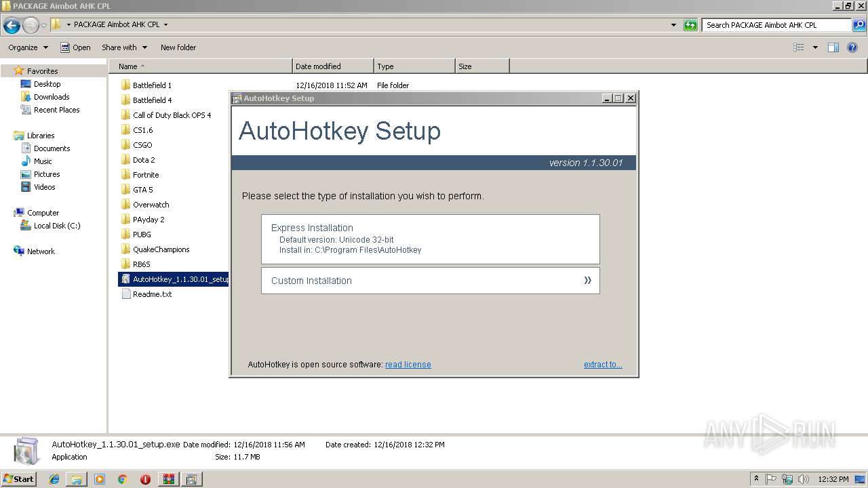Open Desktop in Favorites sidebar
Screen dimensions: 868x488
pos(47,84)
